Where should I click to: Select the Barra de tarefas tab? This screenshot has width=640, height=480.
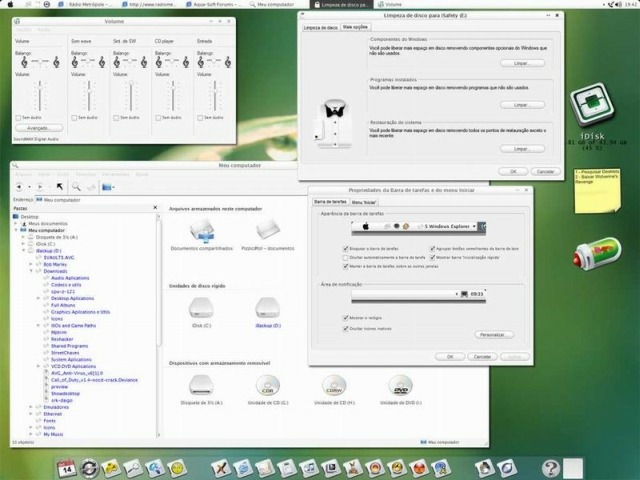331,202
